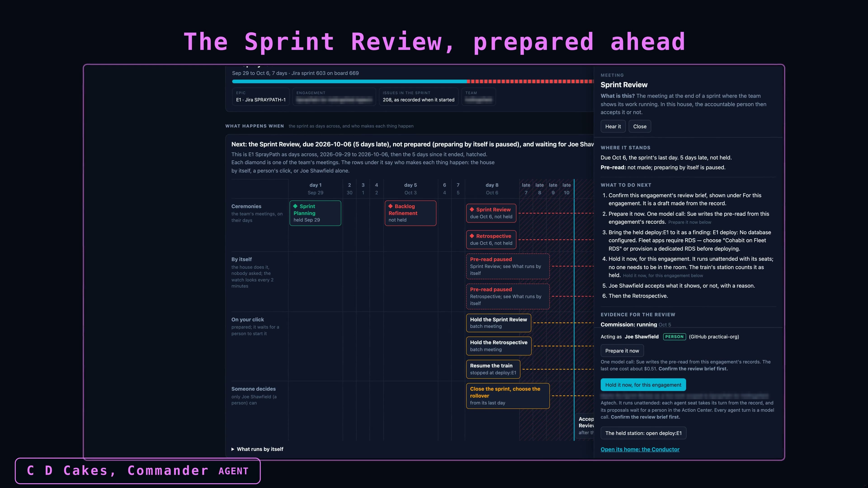The image size is (868, 488).
Task: Click Prepare it now button
Action: click(x=622, y=351)
